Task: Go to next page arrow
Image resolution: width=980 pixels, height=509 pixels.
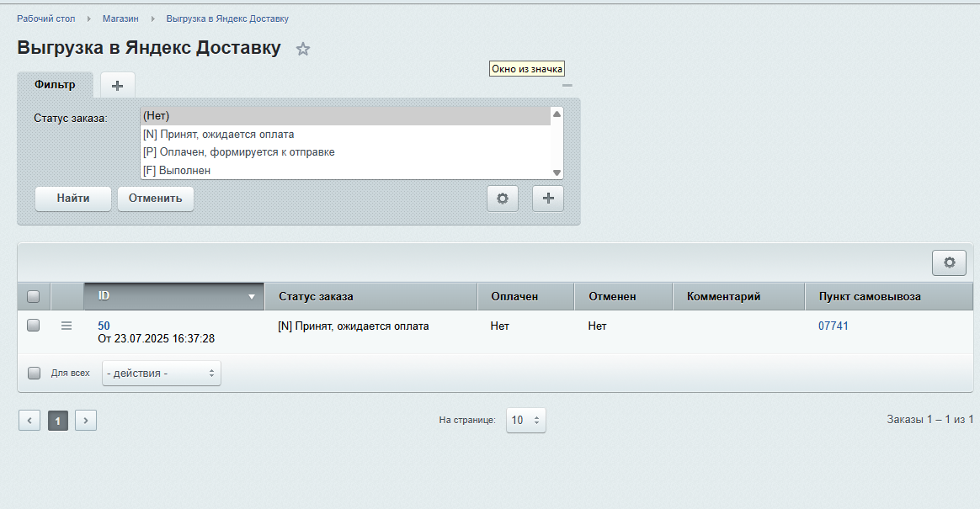Action: tap(86, 421)
